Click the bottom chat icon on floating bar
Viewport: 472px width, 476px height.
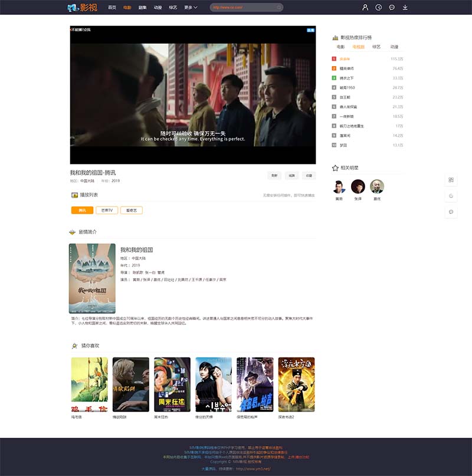(x=451, y=212)
